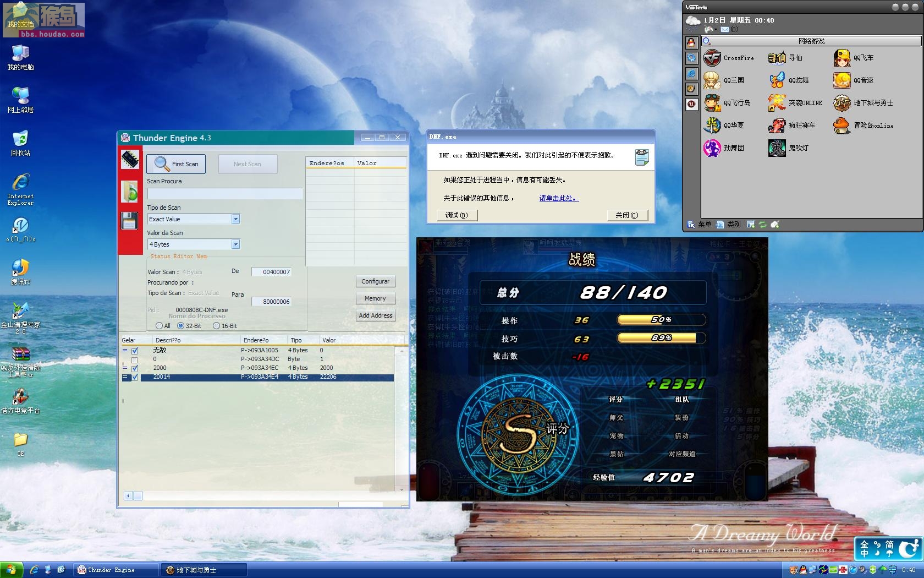The height and width of the screenshot is (578, 924).
Task: Open process list with the chip icon
Action: click(130, 160)
